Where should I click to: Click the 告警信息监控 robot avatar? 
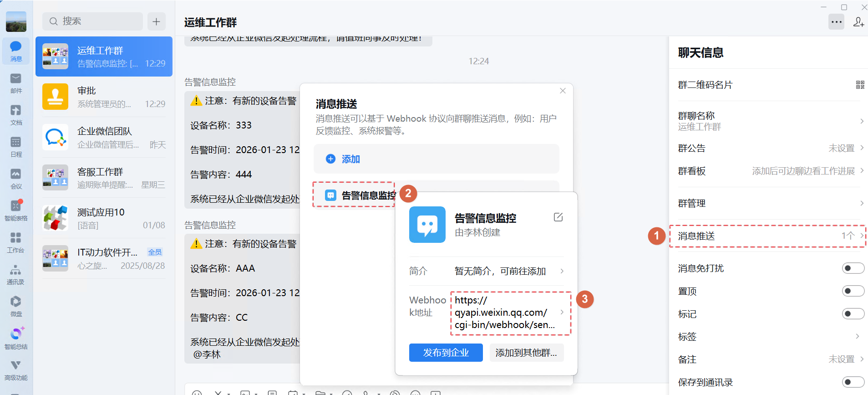[427, 225]
